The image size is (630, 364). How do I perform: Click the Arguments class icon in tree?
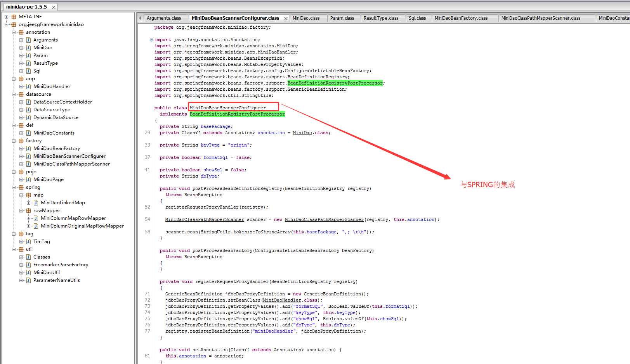pyautogui.click(x=28, y=40)
